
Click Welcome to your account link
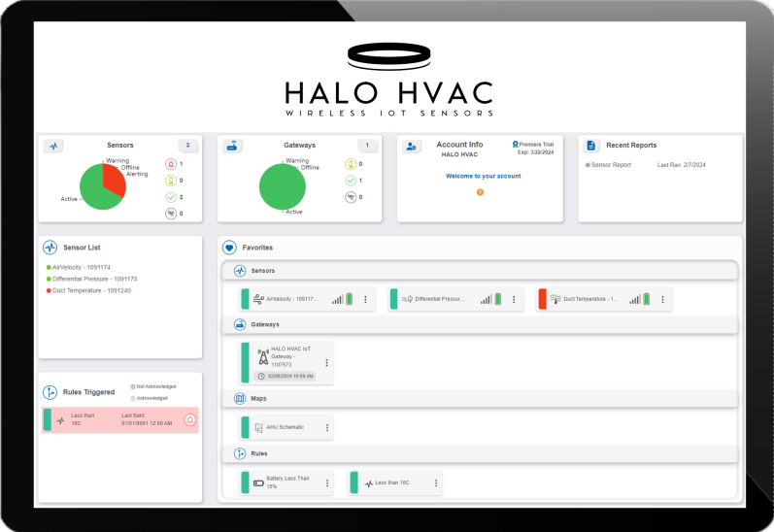(484, 176)
